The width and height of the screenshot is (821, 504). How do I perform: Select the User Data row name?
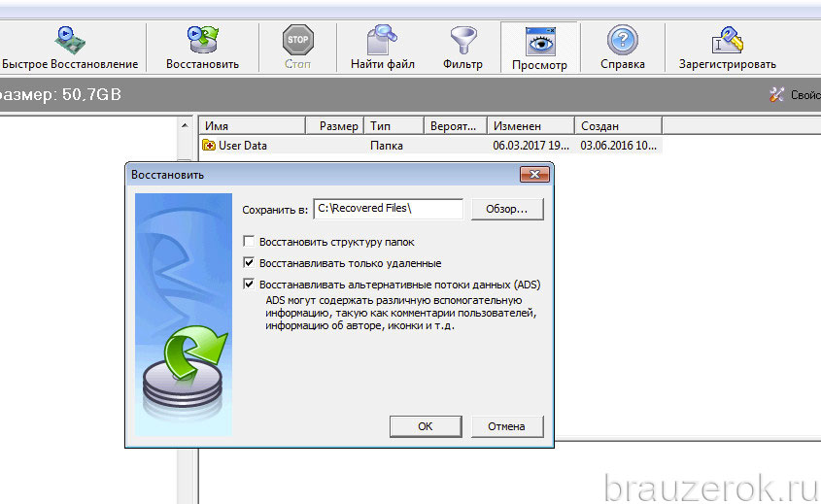click(243, 146)
